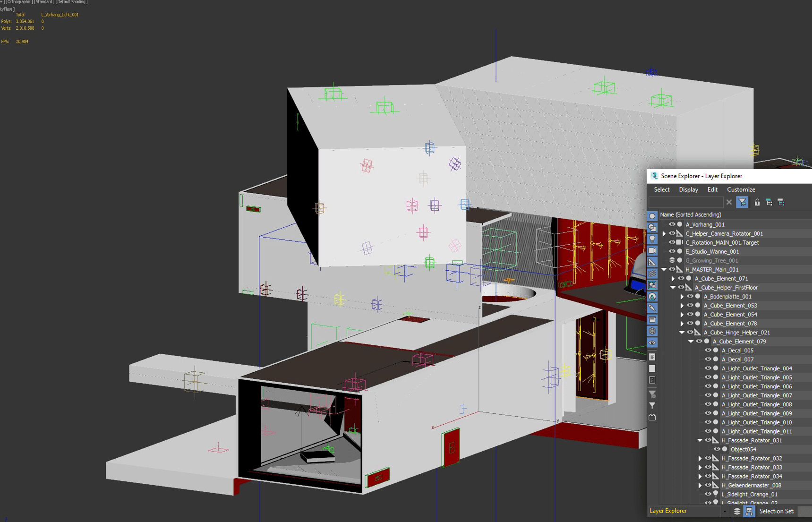Toggle Display Shapes filter icon
Screen dimensions: 812x522
652,228
